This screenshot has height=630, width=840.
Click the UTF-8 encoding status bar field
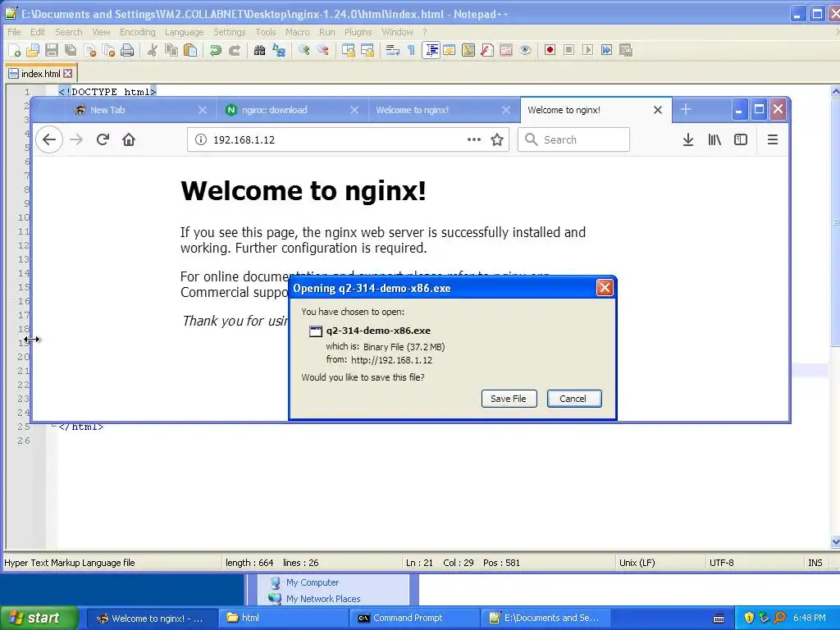click(722, 563)
